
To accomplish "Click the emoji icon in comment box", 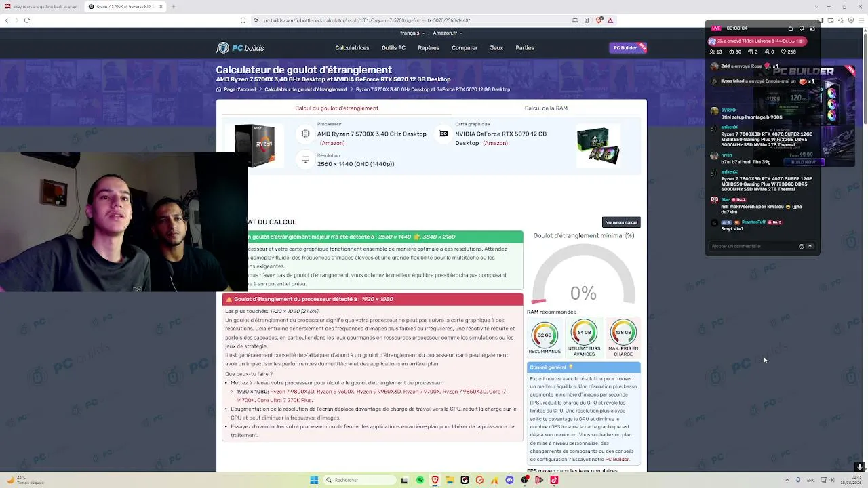I will (x=801, y=247).
